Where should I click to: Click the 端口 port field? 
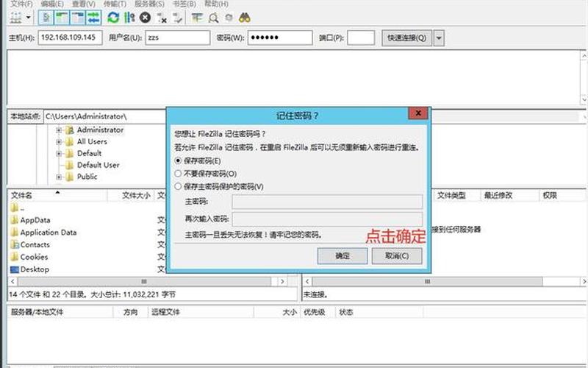coord(361,38)
